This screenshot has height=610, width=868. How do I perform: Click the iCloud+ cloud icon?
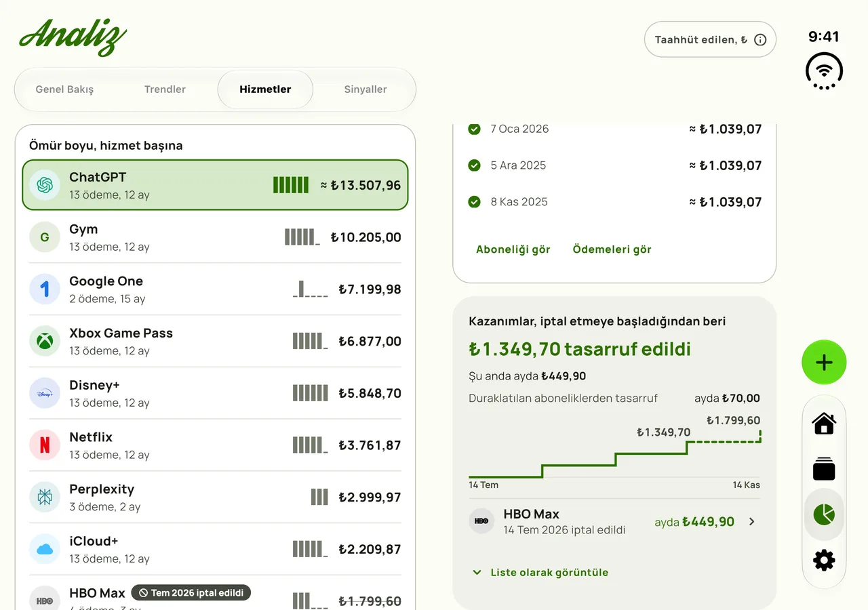point(45,549)
